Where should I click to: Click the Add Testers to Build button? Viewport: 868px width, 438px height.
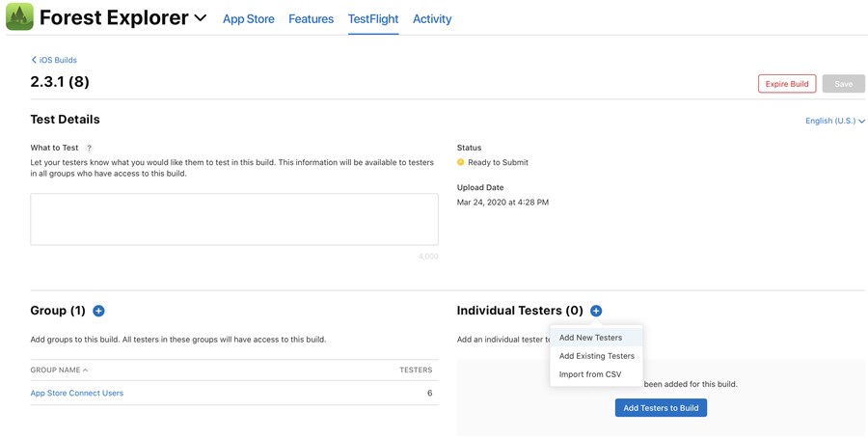pos(661,407)
